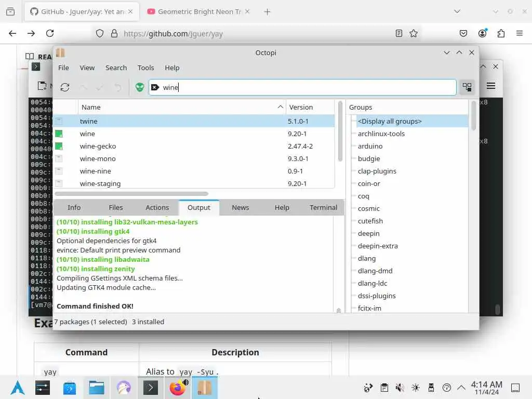Select the wine-mono package row
Image resolution: width=532 pixels, height=399 pixels.
point(194,159)
